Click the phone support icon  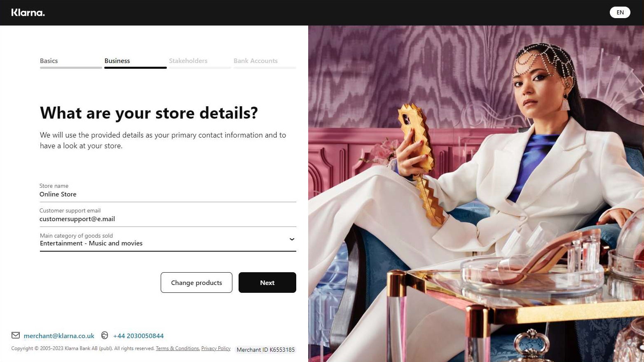tap(105, 335)
